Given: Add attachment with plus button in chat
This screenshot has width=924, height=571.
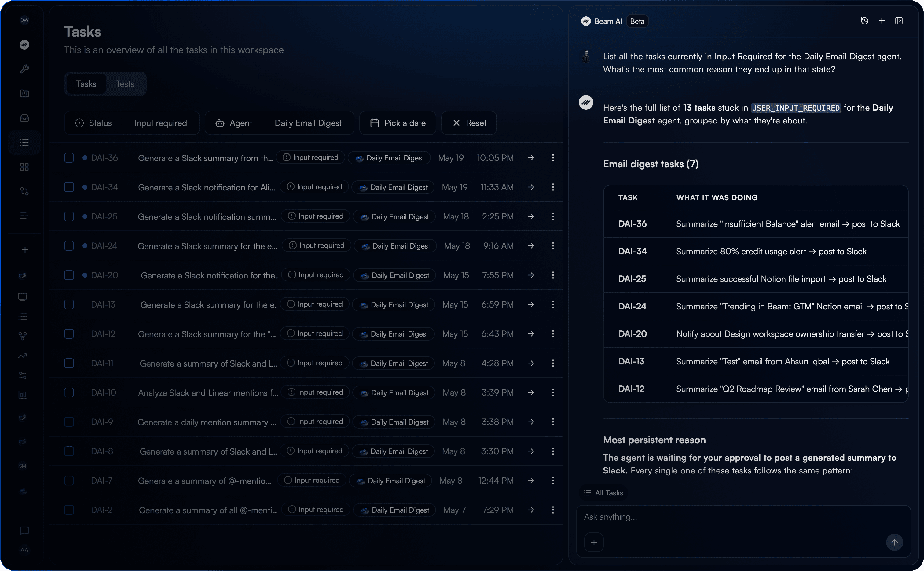Looking at the screenshot, I should point(594,542).
